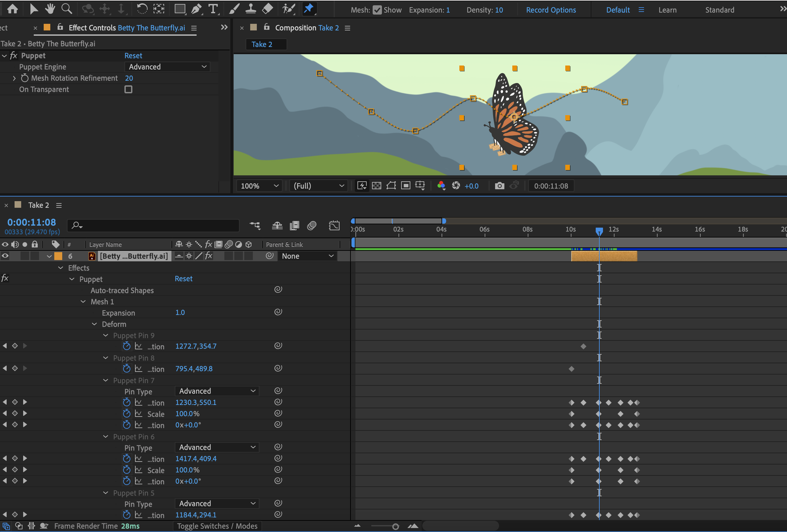Select the Type tool
Image resolution: width=787 pixels, height=532 pixels.
pyautogui.click(x=213, y=9)
